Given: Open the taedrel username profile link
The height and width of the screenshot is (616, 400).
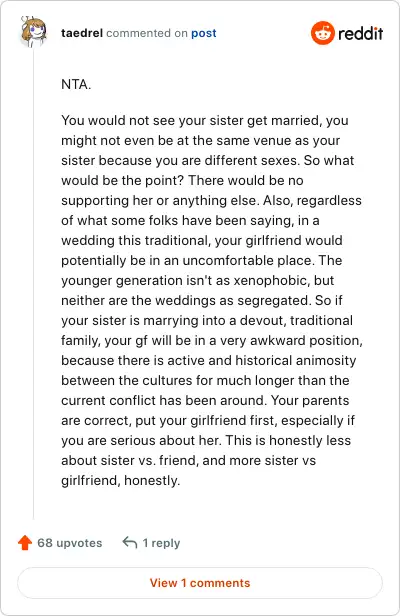Looking at the screenshot, I should (x=82, y=33).
